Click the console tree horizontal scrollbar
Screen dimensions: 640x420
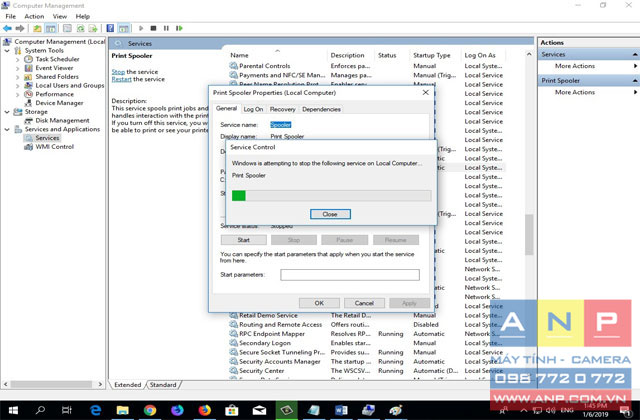[51, 384]
